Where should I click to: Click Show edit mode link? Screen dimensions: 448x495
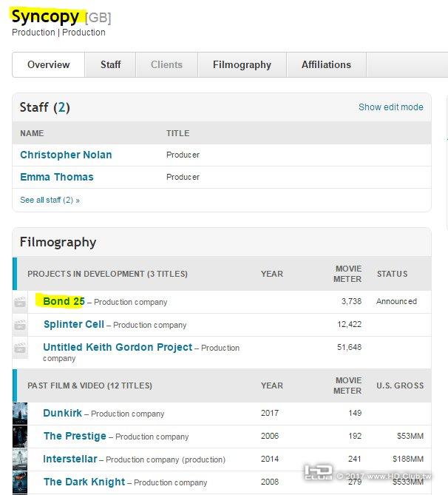pyautogui.click(x=390, y=107)
